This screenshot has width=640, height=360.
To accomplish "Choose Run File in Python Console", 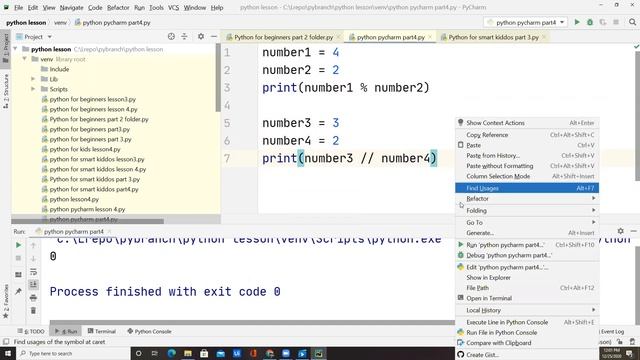I will [527, 333].
